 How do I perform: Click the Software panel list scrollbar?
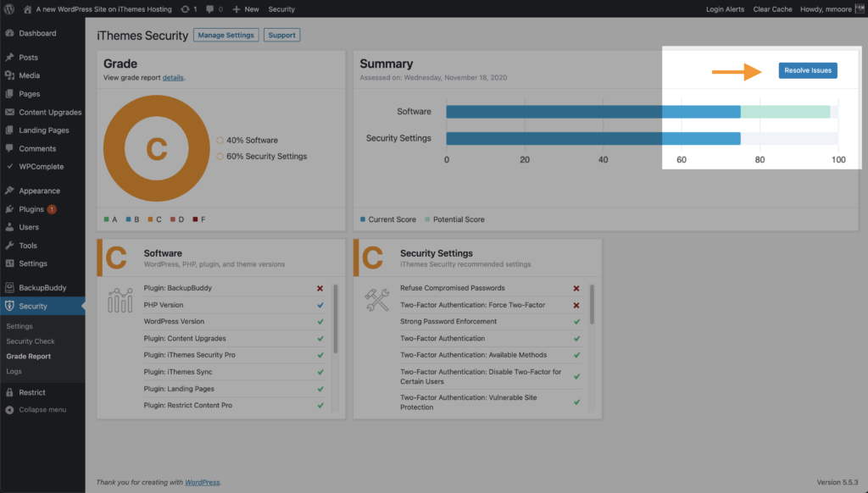tap(336, 319)
